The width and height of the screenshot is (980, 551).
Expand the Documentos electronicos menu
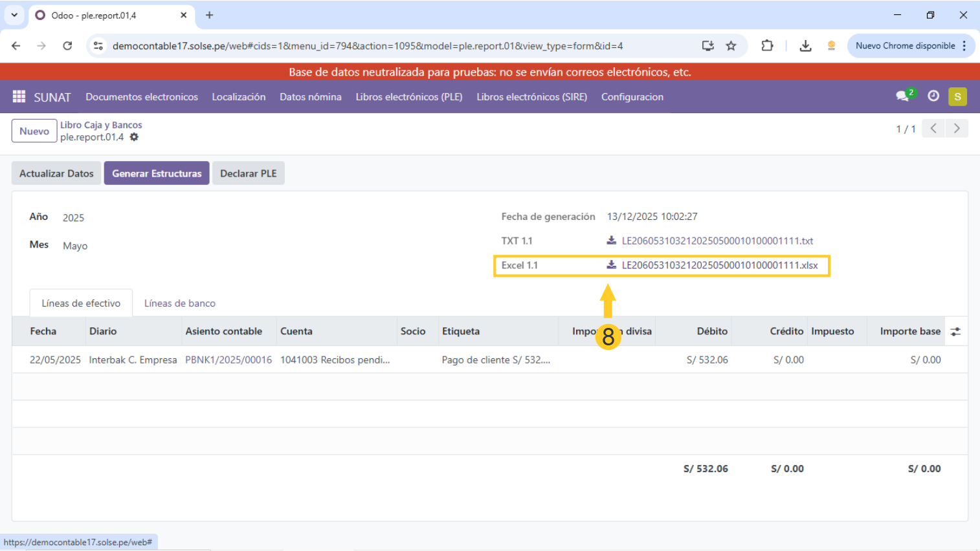[x=142, y=97]
